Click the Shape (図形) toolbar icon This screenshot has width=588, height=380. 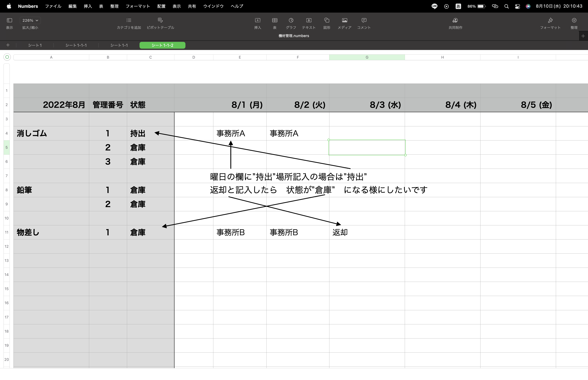click(x=326, y=20)
